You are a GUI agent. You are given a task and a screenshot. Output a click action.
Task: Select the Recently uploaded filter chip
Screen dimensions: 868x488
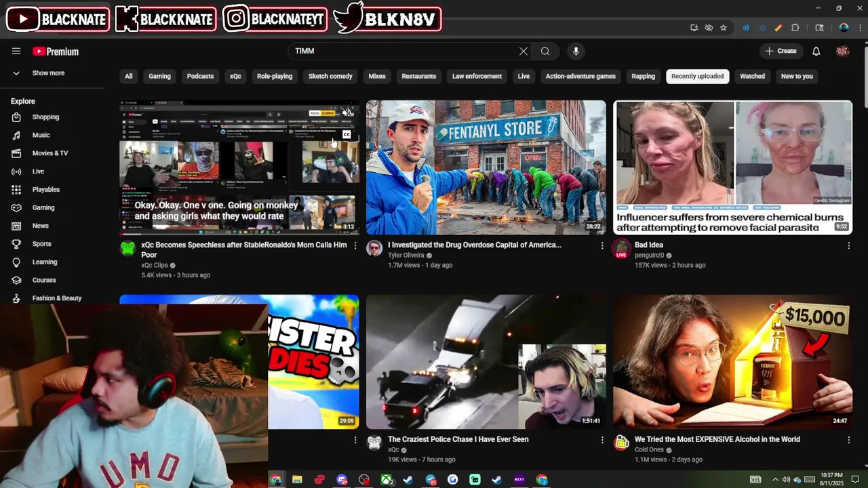click(697, 77)
